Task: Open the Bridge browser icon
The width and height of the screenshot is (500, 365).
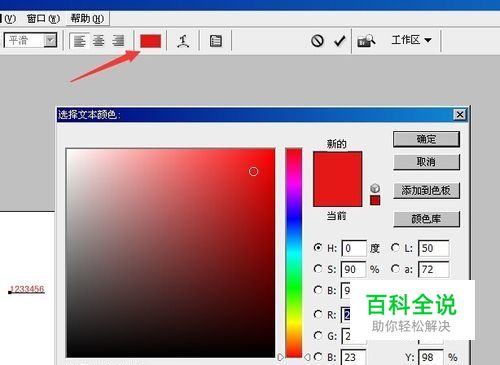Action: pyautogui.click(x=366, y=41)
